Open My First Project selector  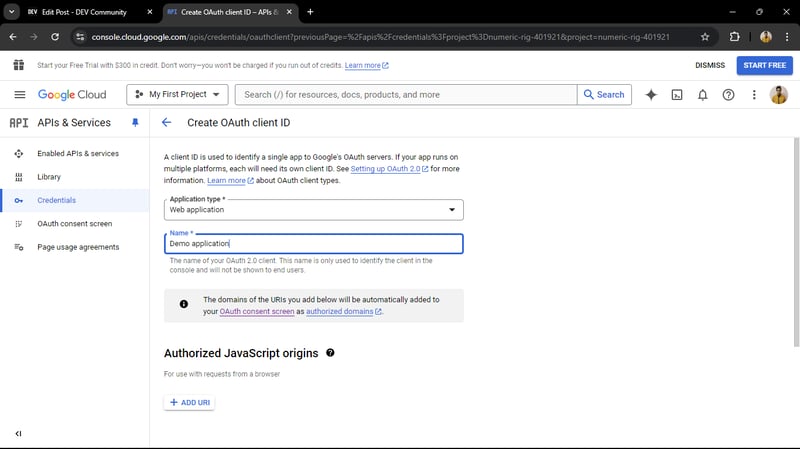(x=177, y=94)
